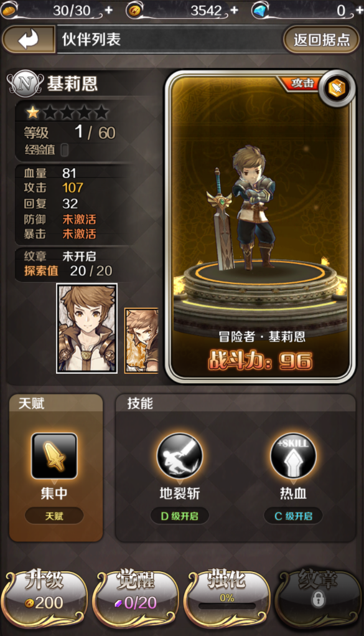Open the 热血 skill icon

pyautogui.click(x=293, y=456)
